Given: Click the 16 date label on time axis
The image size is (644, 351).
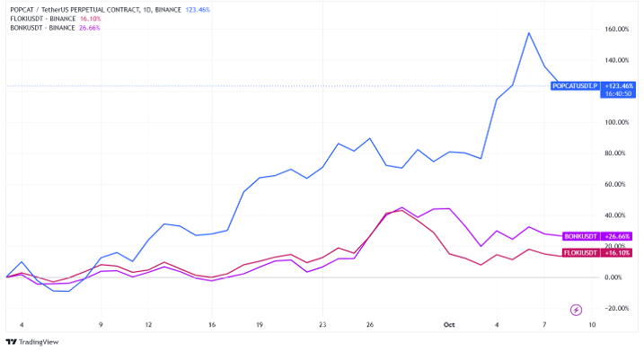Looking at the screenshot, I should [x=212, y=325].
